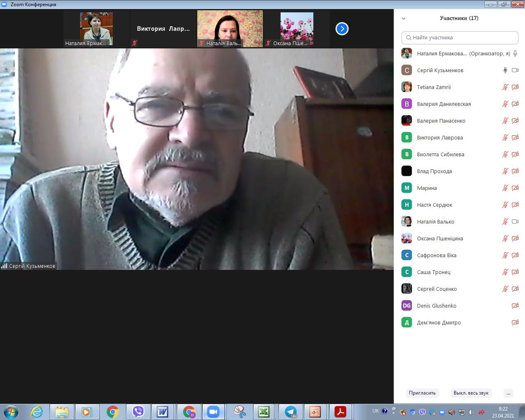Collapse the Участники panel chevron
This screenshot has width=525, height=420.
point(404,18)
